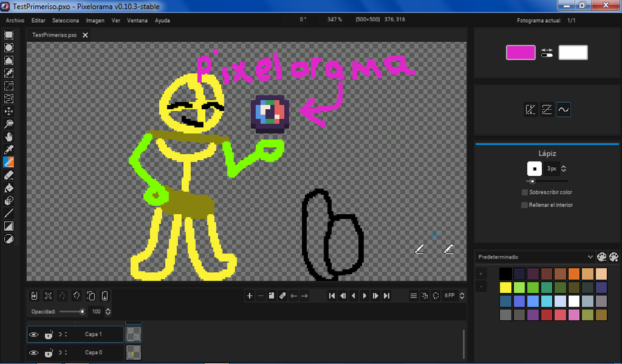Select the Eraser tool
Screen dimensions: 622x364
9,175
